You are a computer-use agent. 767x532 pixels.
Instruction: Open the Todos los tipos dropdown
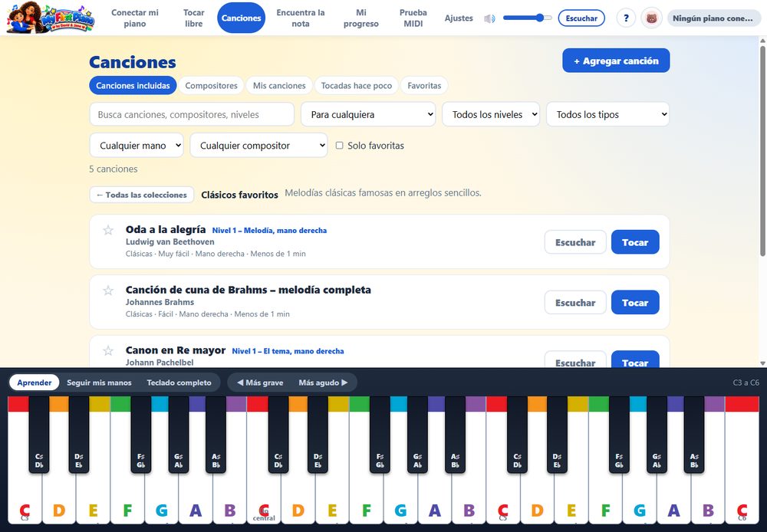pyautogui.click(x=607, y=114)
